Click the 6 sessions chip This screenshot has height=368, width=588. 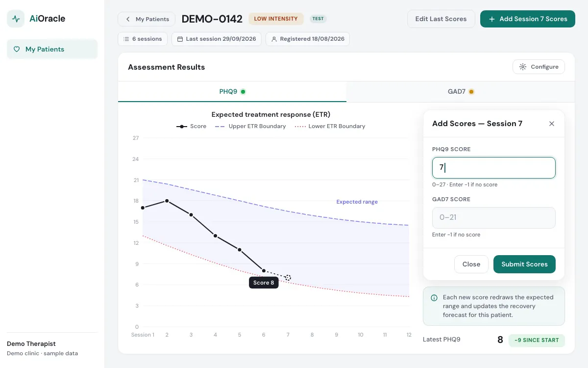(x=143, y=39)
